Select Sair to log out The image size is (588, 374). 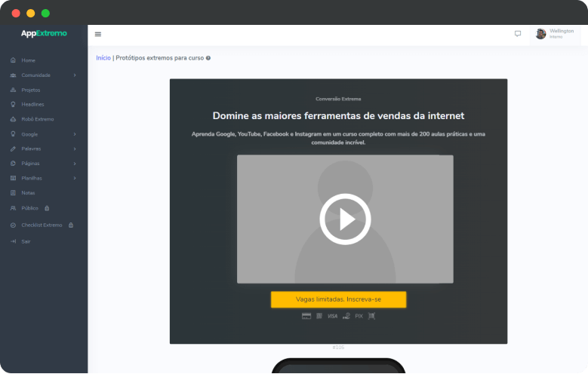(x=26, y=241)
